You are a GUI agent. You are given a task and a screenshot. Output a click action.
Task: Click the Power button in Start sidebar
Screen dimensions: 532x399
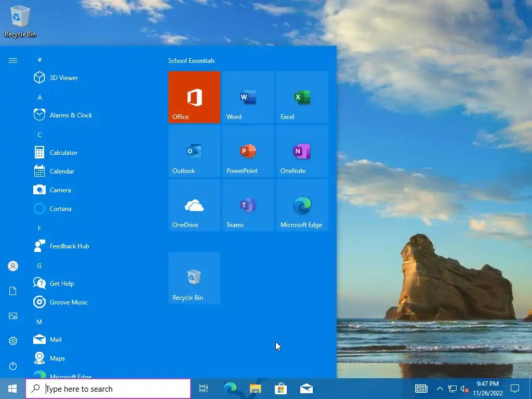(x=13, y=366)
